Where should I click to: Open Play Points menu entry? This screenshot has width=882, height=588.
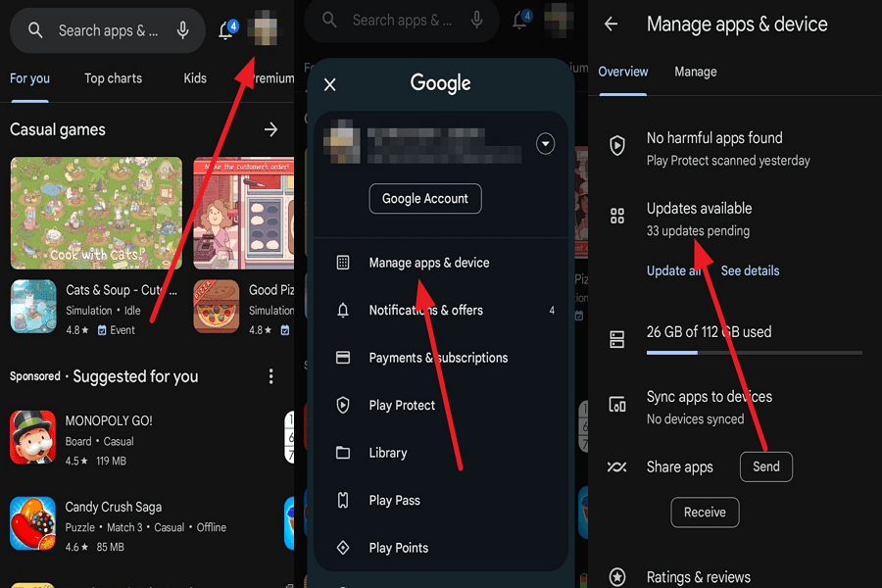tap(440, 548)
